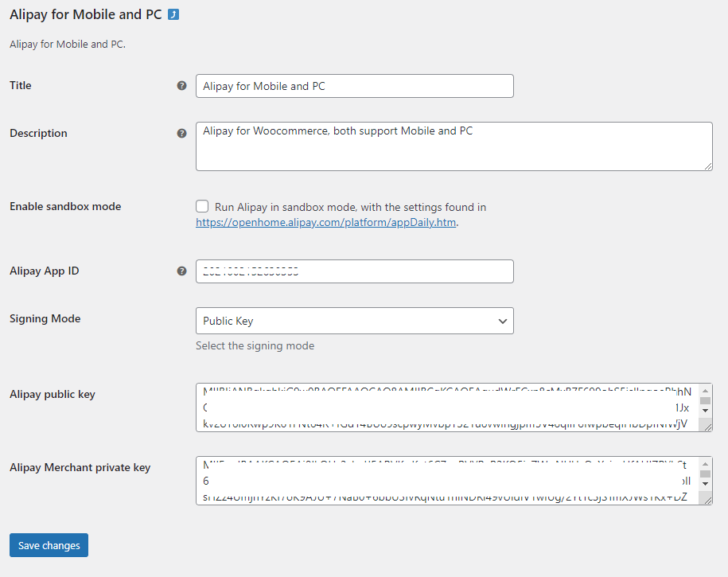The image size is (728, 577).
Task: Show help tooltip for Title field
Action: 181,85
